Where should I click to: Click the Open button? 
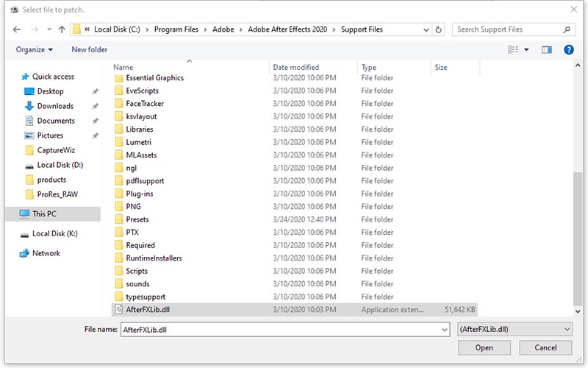pyautogui.click(x=484, y=347)
